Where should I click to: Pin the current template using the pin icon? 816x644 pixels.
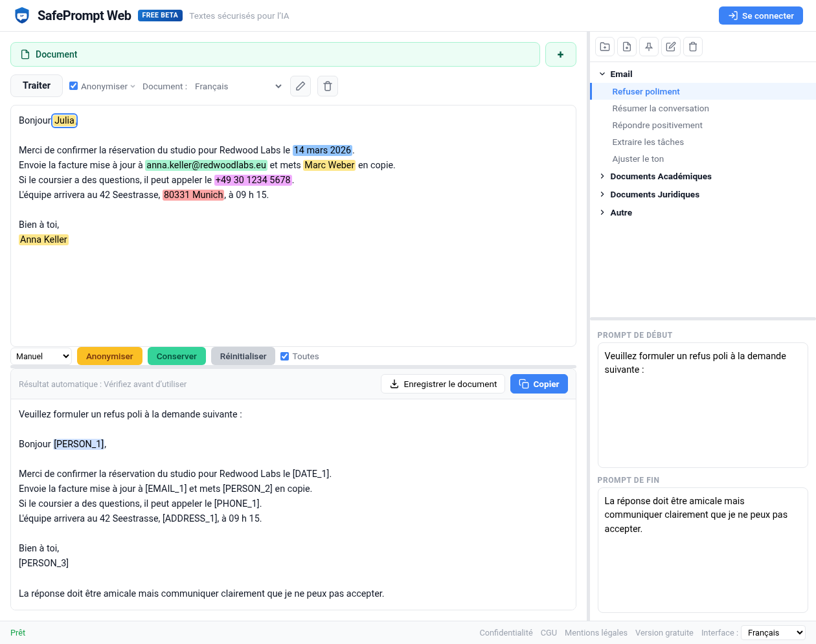[x=648, y=46]
